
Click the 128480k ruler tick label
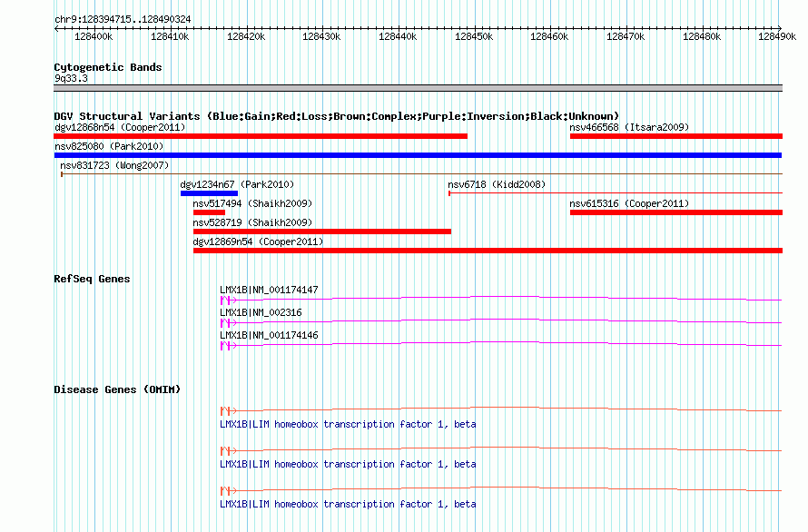pyautogui.click(x=702, y=36)
